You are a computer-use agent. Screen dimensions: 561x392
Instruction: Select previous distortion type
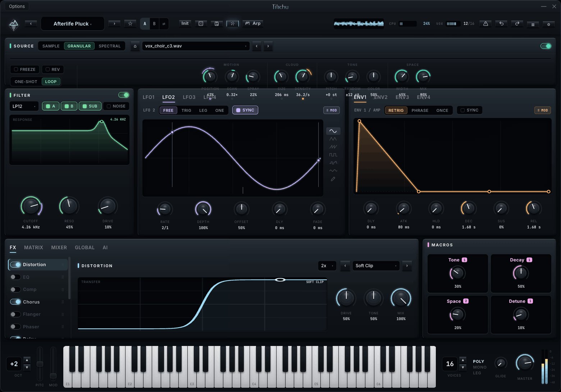(345, 266)
